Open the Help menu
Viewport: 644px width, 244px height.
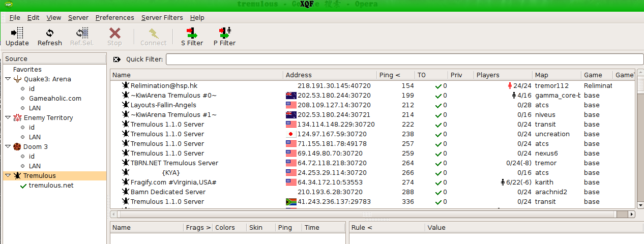[x=197, y=17]
